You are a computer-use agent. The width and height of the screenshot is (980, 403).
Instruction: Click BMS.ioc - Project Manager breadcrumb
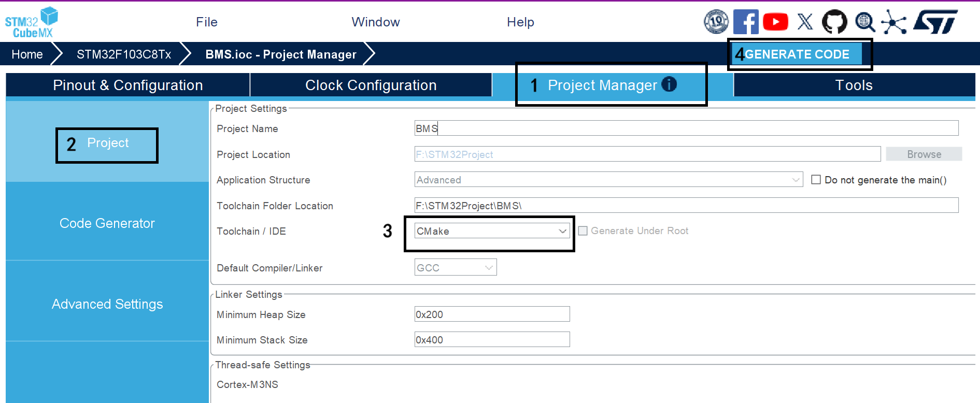tap(281, 54)
